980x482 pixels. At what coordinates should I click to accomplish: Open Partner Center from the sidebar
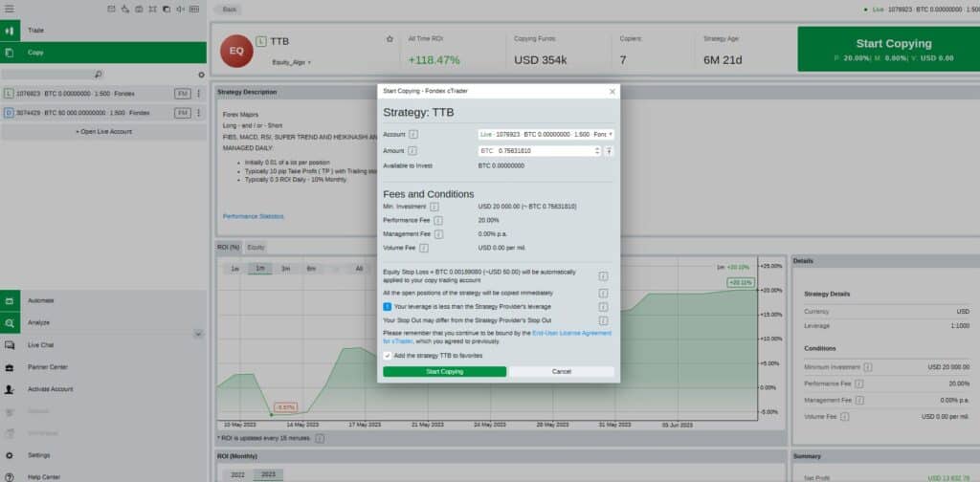tap(47, 367)
